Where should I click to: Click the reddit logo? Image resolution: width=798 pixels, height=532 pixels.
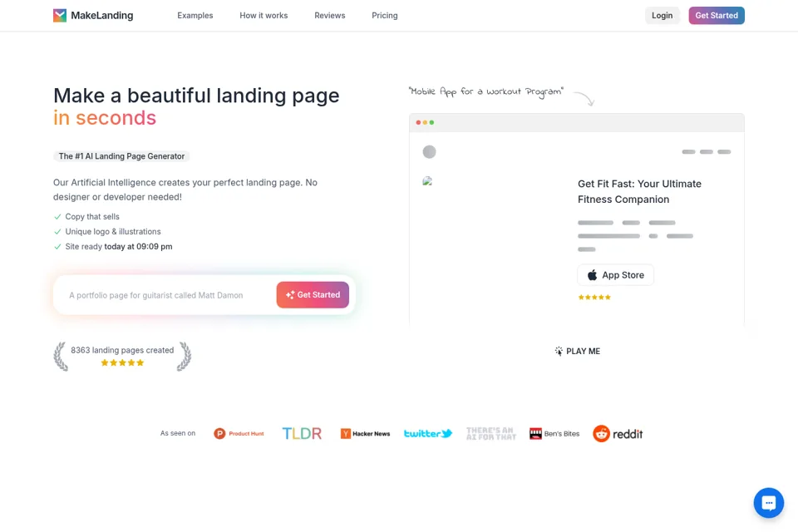(x=618, y=433)
